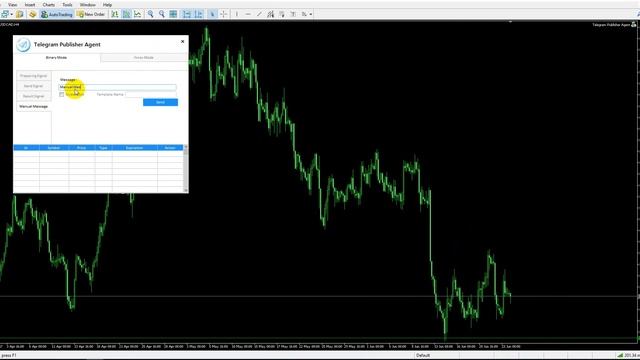Viewport: 640px width, 360px height.
Task: Switch to the Binary Mode tab
Action: [x=56, y=58]
